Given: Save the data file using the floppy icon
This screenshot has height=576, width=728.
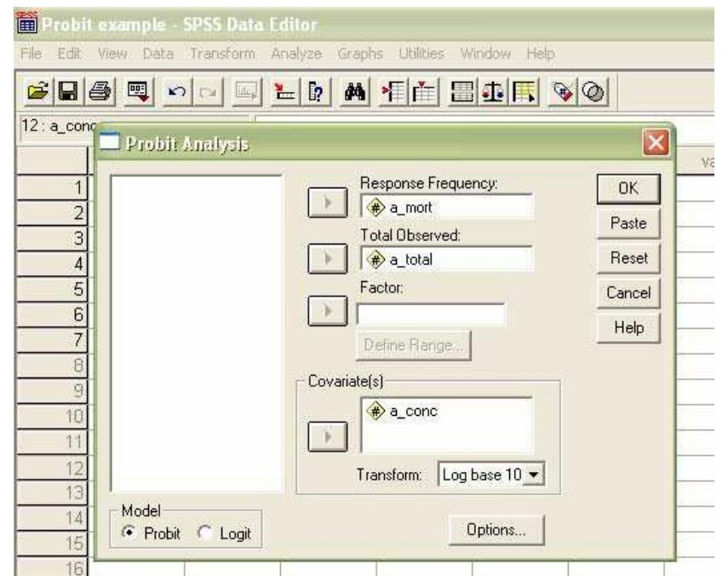Looking at the screenshot, I should point(68,91).
